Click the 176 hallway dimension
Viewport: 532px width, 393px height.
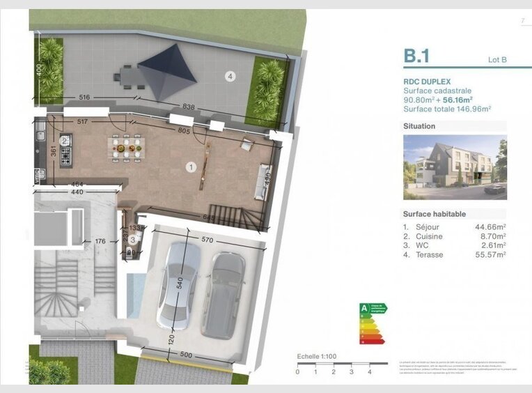click(100, 241)
